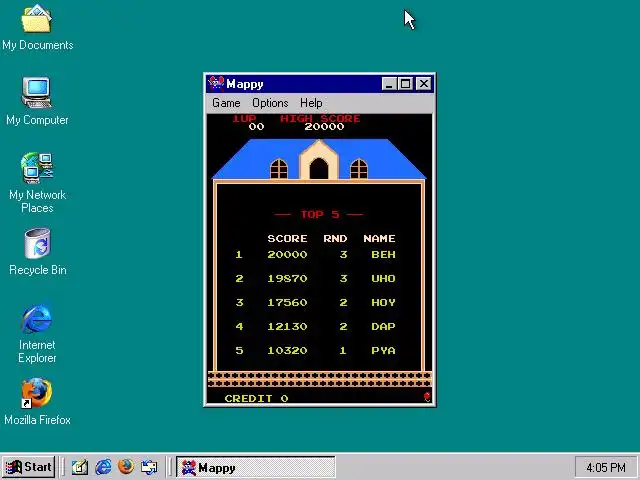Open the Help menu in Mappy
Screen dimensions: 640x480
coord(311,103)
